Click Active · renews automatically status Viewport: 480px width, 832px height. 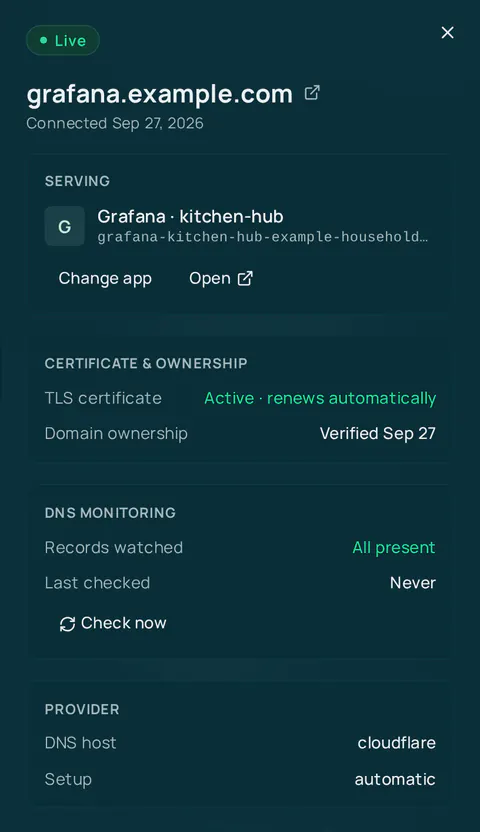point(320,398)
